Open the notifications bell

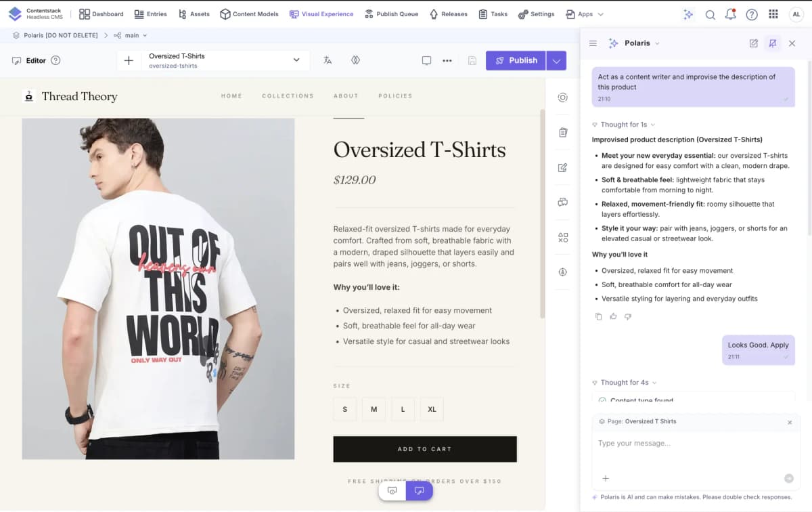click(731, 14)
